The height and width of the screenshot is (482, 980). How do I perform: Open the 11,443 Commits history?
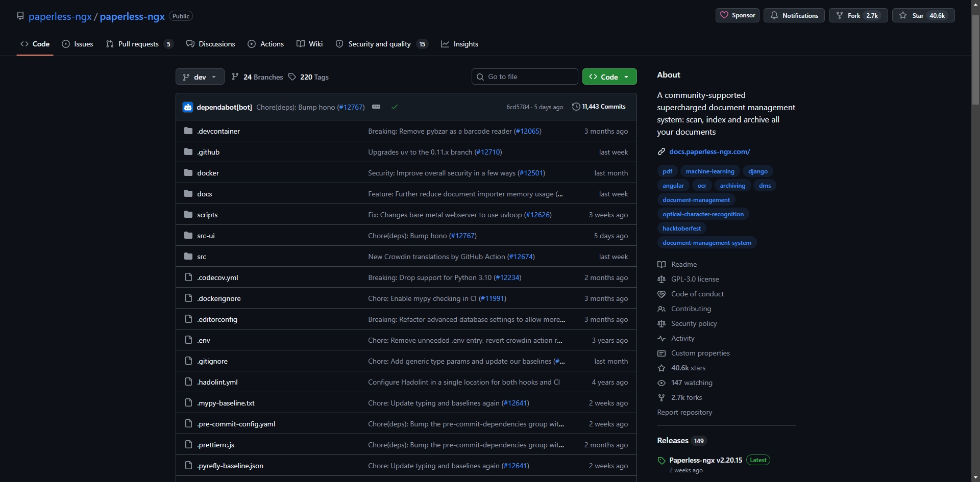599,107
